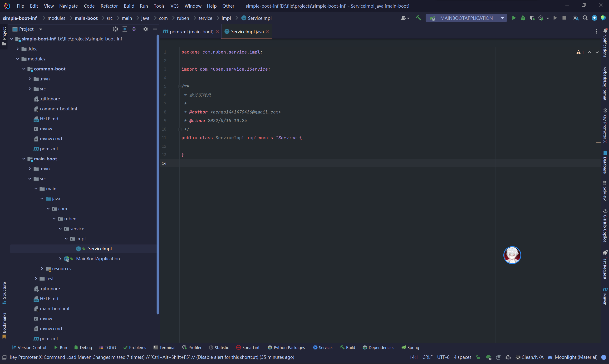Open Project panel gear settings
The height and width of the screenshot is (364, 609).
[x=145, y=29]
